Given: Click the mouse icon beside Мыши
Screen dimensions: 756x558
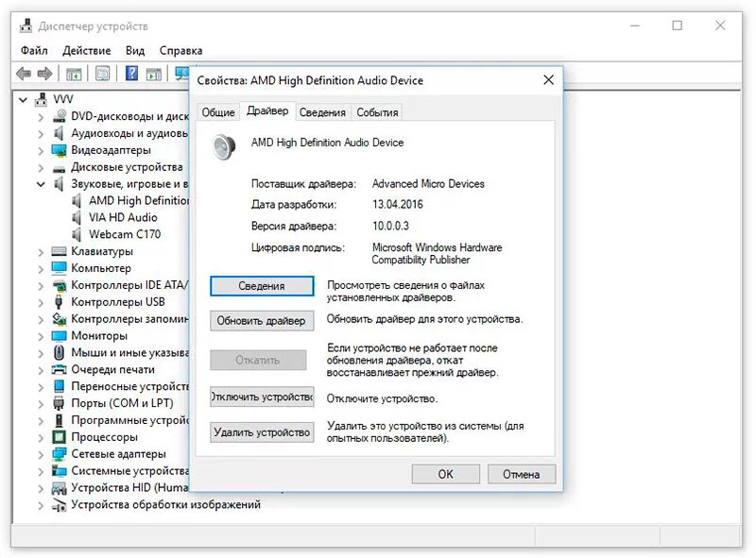Looking at the screenshot, I should point(59,353).
